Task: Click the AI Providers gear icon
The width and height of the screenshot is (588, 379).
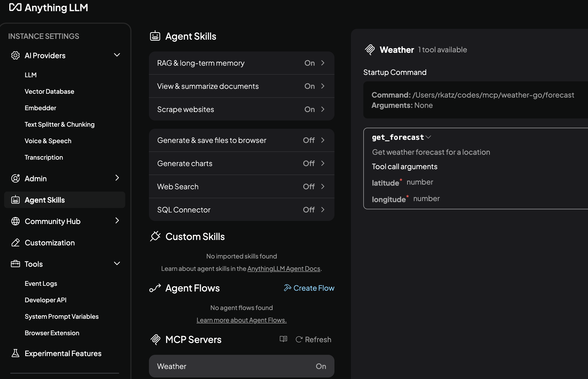Action: click(x=15, y=55)
